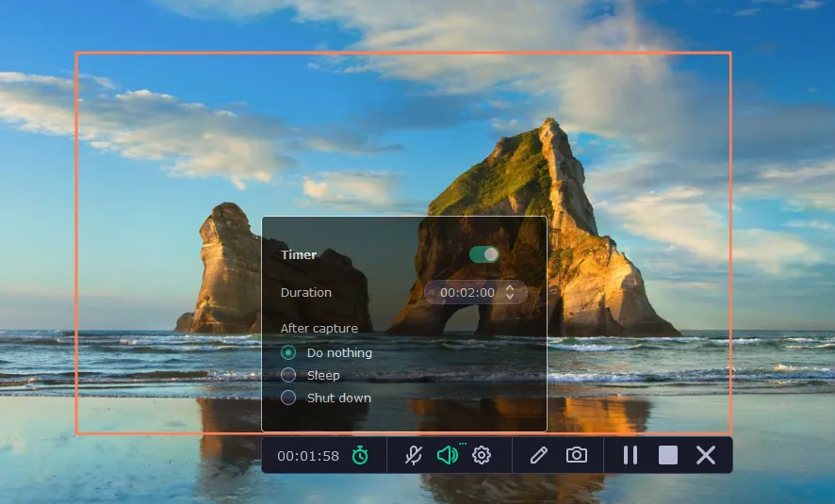
Task: Click the Duration 00:02:00 field
Action: [x=476, y=292]
